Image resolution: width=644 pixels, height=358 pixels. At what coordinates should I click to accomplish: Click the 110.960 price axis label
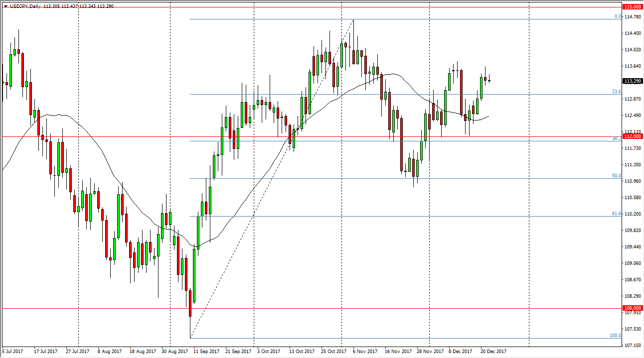[x=633, y=181]
